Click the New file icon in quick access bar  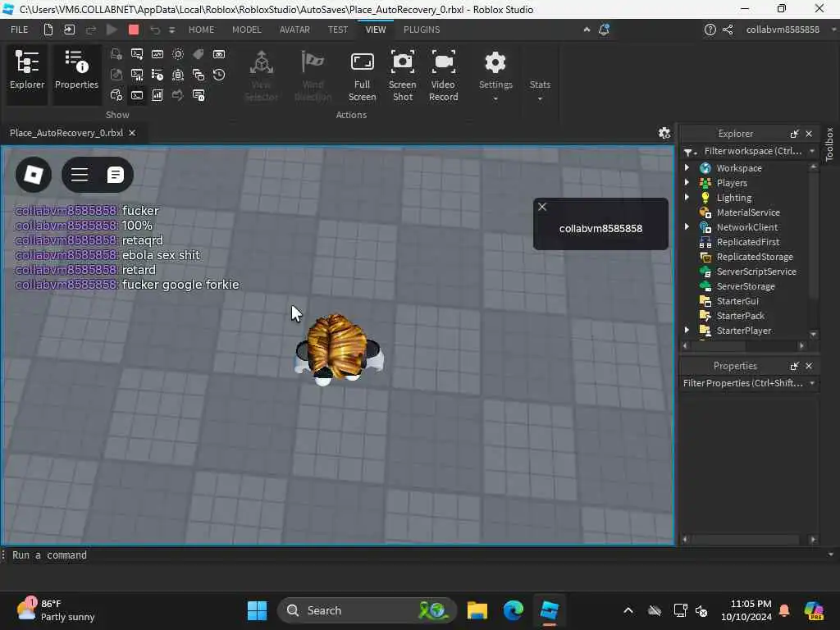coord(48,30)
